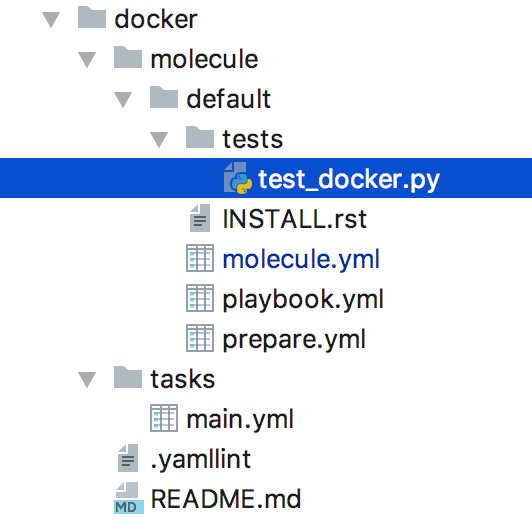This screenshot has width=532, height=524.
Task: Select the molecule.yml file name
Action: pos(301,260)
